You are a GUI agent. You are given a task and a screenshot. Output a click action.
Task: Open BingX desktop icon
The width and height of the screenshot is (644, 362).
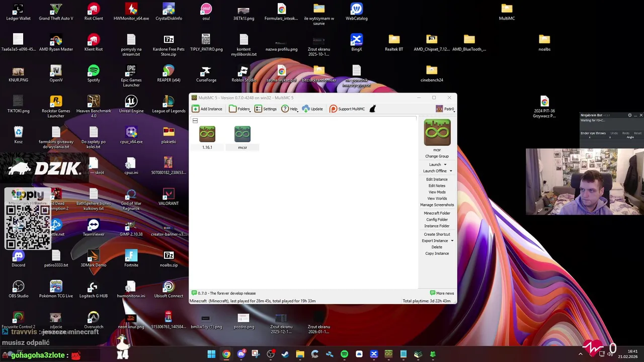point(356,43)
